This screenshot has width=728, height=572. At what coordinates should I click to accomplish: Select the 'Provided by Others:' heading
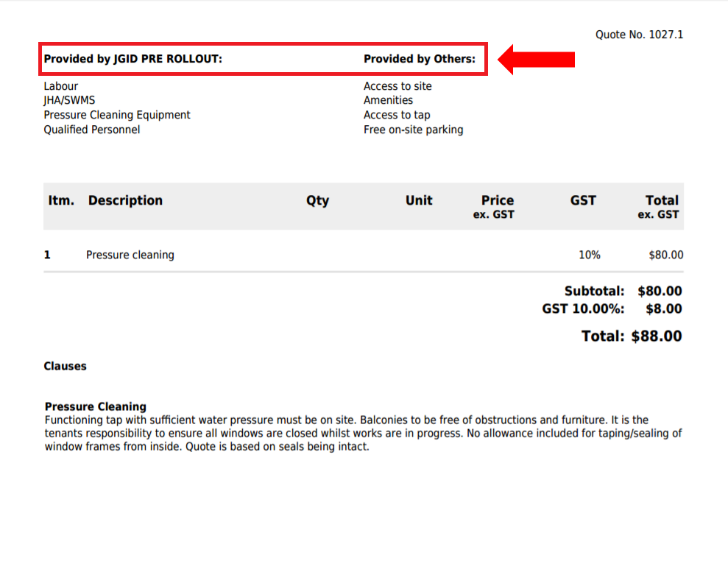click(x=420, y=59)
